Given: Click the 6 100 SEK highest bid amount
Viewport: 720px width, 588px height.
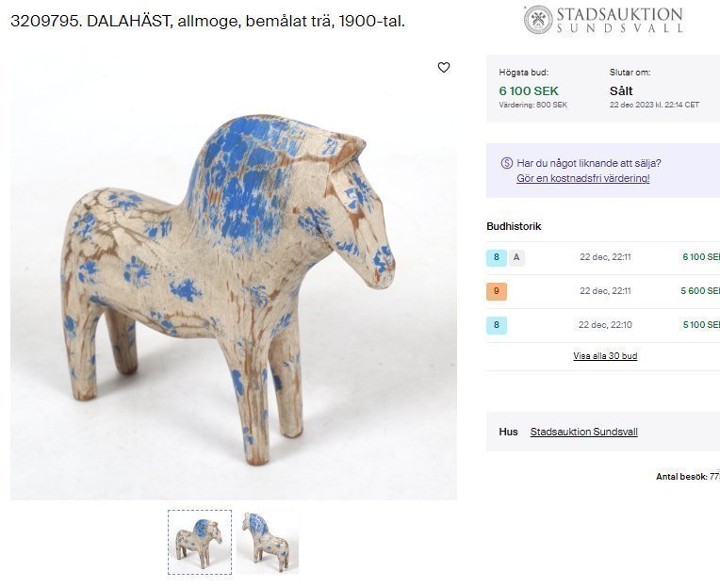Looking at the screenshot, I should point(529,90).
